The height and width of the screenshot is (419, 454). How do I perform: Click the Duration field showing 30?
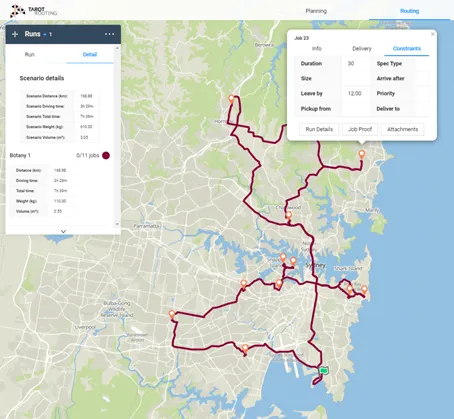tap(356, 63)
